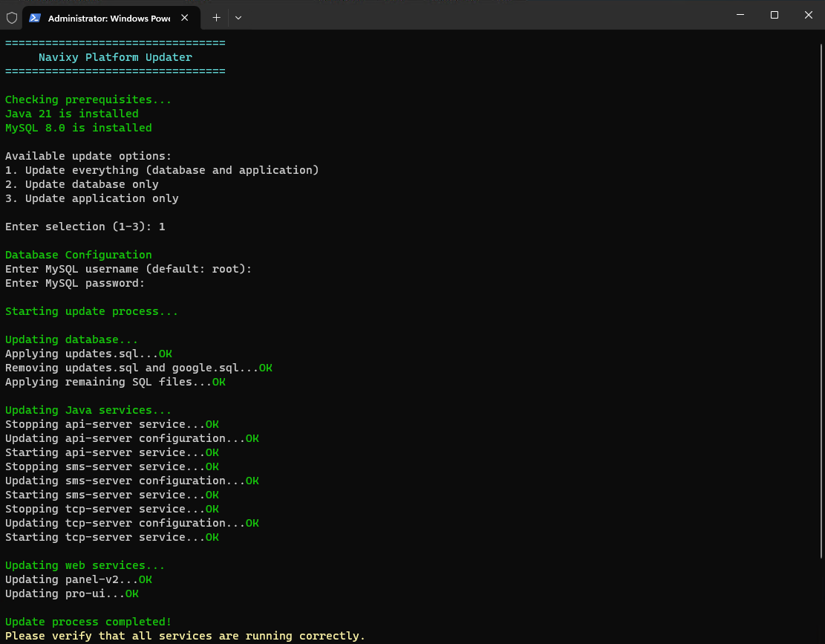Image resolution: width=825 pixels, height=644 pixels.
Task: Click 'Starting update process...' text
Action: [x=91, y=311]
